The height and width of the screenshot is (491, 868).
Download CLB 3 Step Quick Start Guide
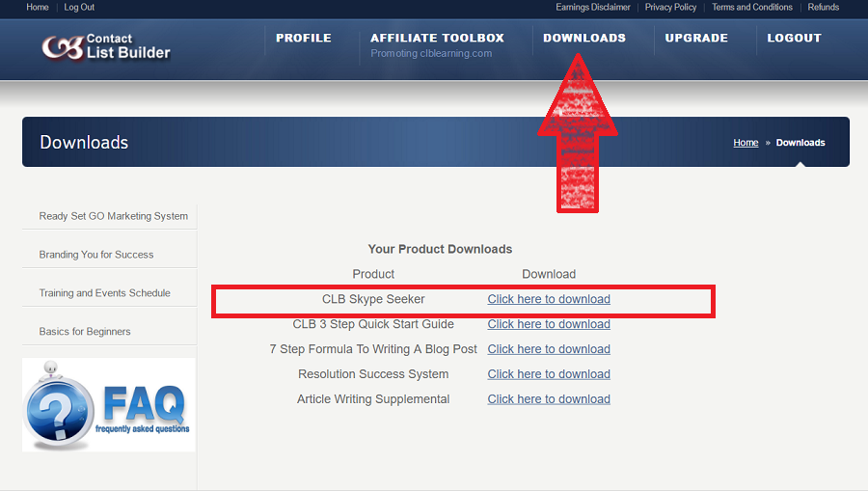tap(548, 324)
